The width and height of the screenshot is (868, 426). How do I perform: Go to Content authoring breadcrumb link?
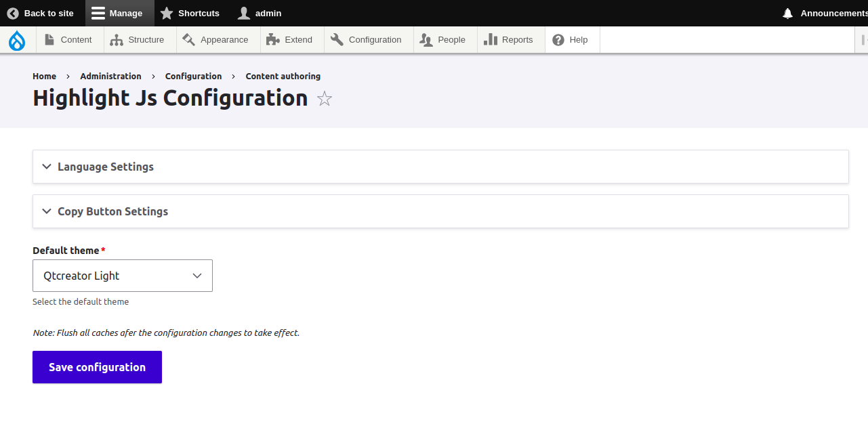click(283, 77)
